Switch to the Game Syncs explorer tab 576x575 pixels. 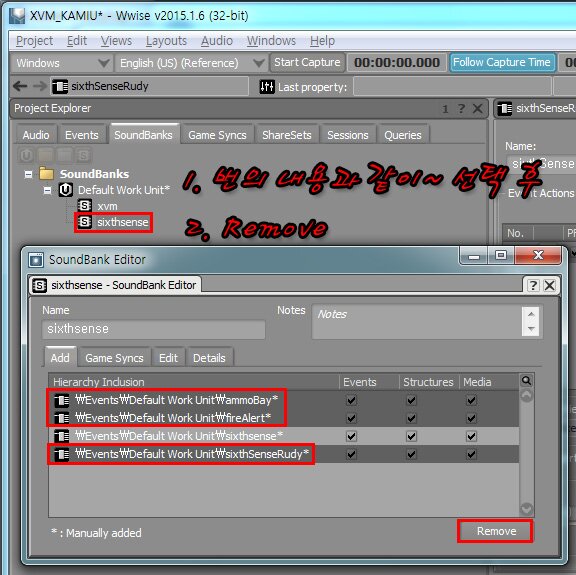pyautogui.click(x=217, y=135)
